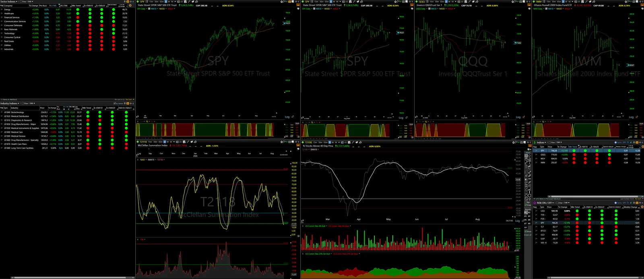Select the W timeframe on the T2118 chart

pos(167,142)
